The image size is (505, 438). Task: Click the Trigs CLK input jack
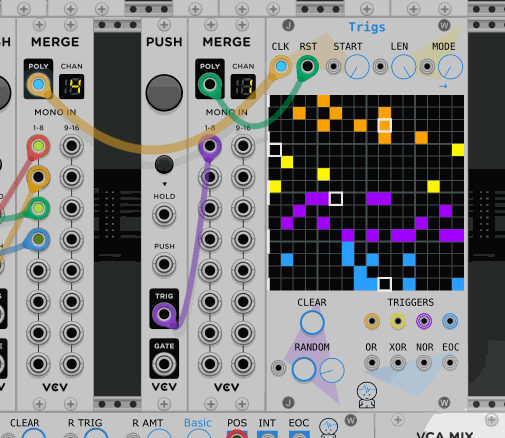(281, 67)
